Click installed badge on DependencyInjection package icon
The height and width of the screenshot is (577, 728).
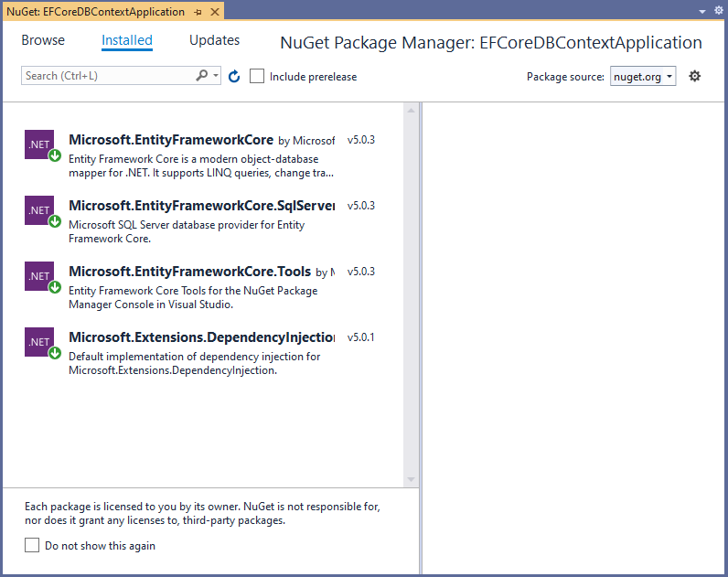click(55, 354)
